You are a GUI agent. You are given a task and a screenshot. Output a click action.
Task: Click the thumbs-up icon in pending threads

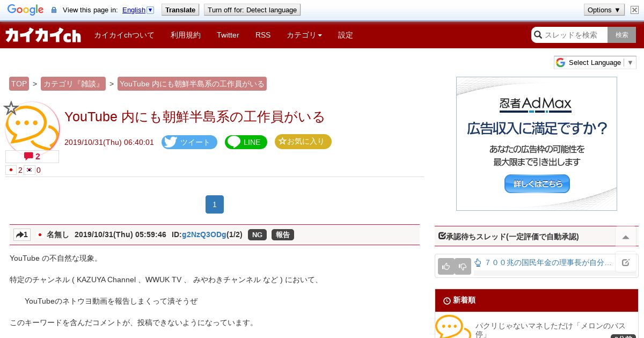(446, 266)
